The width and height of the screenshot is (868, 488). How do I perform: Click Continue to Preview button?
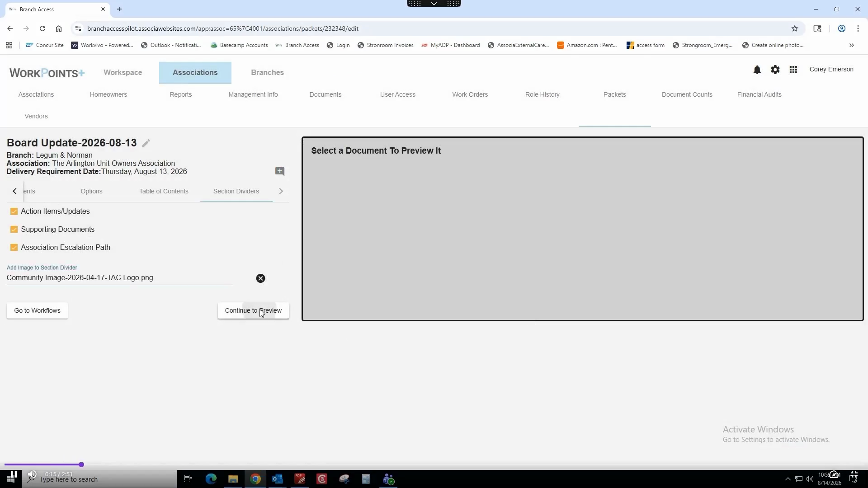coord(253,310)
